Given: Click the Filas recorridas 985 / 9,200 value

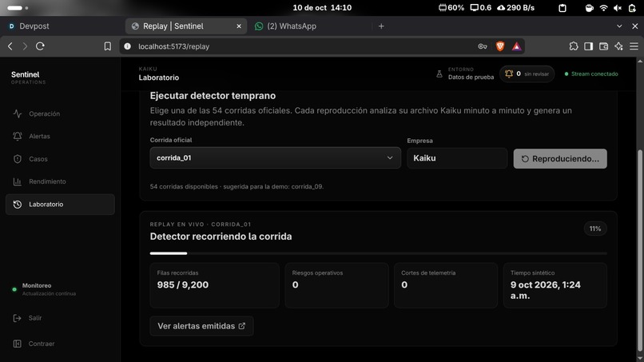Looking at the screenshot, I should tap(183, 284).
